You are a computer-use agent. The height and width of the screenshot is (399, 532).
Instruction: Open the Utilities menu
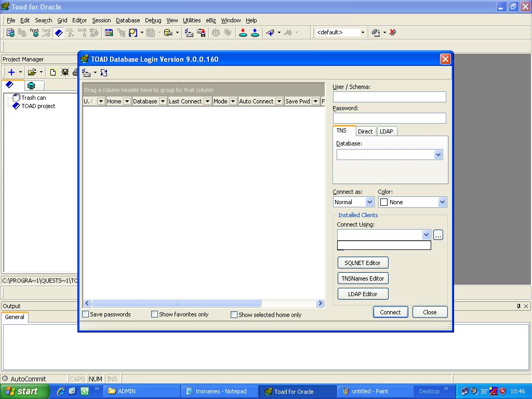point(192,20)
